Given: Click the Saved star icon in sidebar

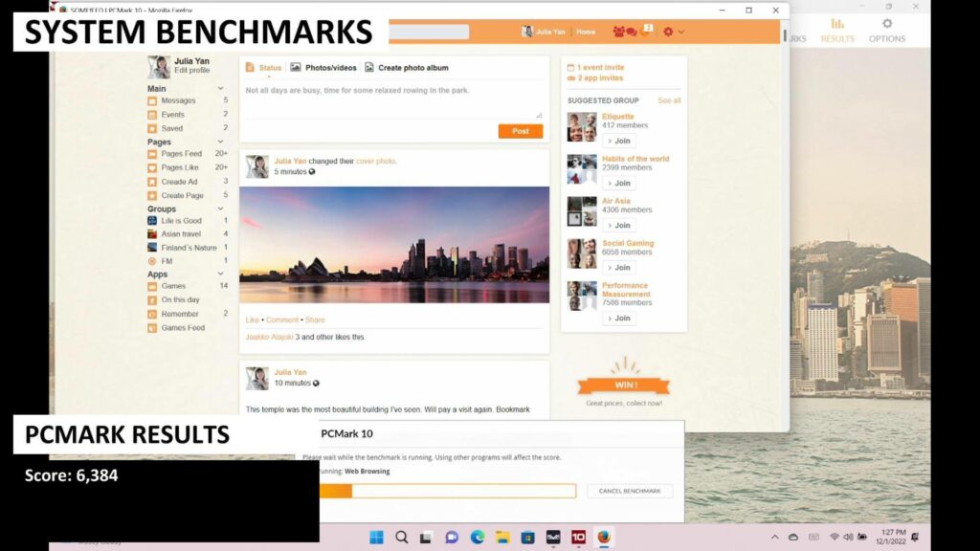Looking at the screenshot, I should click(x=152, y=129).
